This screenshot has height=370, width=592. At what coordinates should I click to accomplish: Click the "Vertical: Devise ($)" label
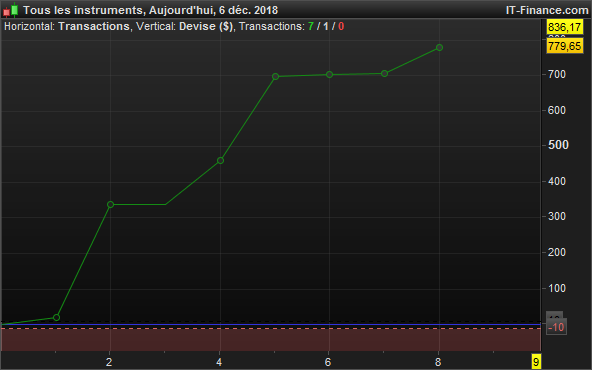(x=185, y=26)
